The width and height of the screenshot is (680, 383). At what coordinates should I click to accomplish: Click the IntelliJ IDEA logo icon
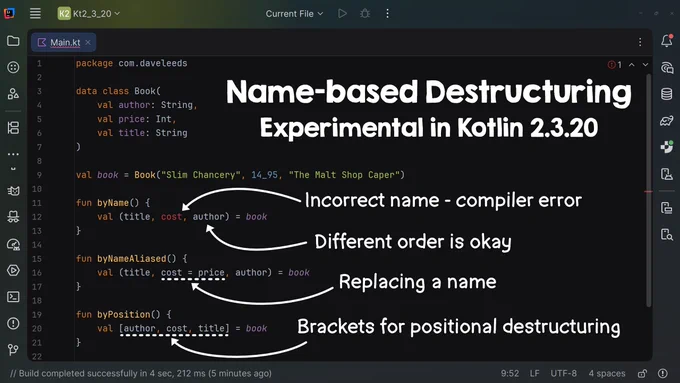click(10, 13)
